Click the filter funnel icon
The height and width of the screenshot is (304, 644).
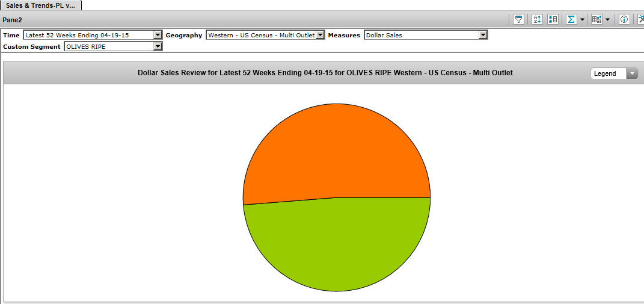pyautogui.click(x=518, y=19)
